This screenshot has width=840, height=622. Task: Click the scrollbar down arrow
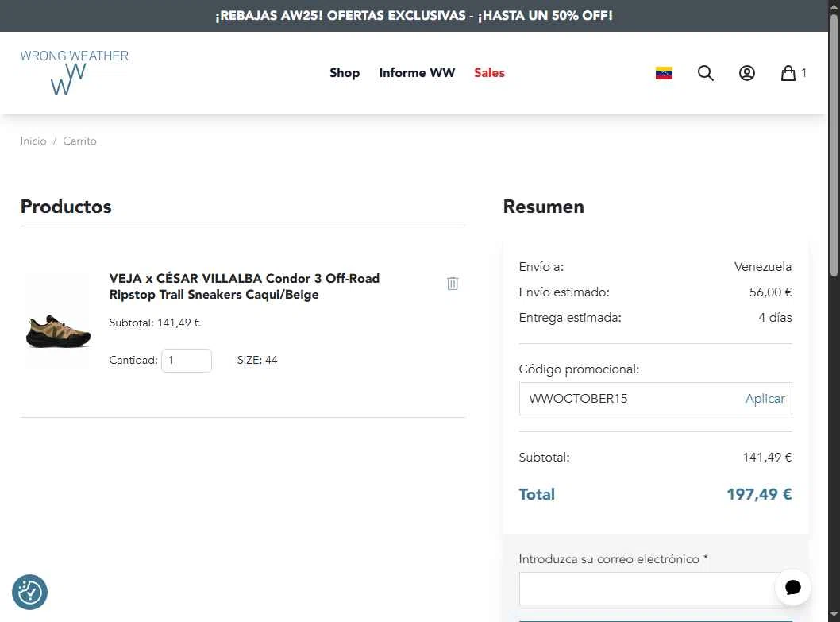click(x=834, y=615)
